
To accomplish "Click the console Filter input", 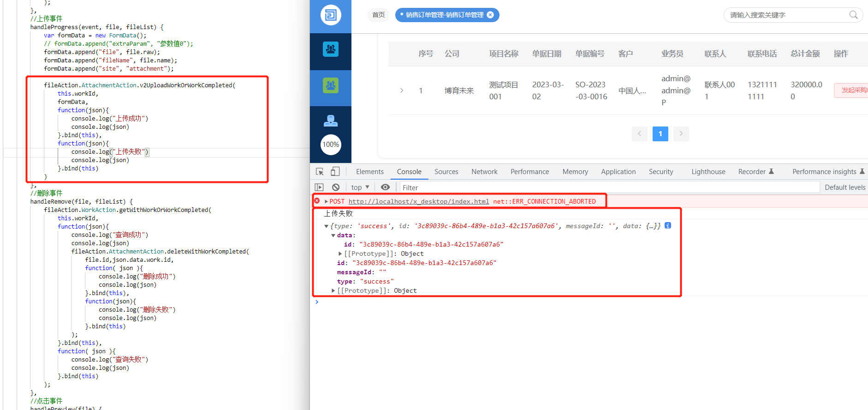I will [x=609, y=187].
